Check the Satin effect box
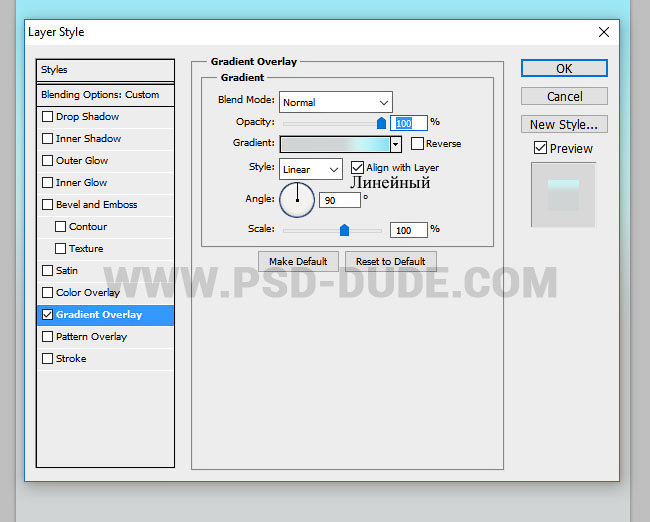The width and height of the screenshot is (650, 522). [x=47, y=270]
